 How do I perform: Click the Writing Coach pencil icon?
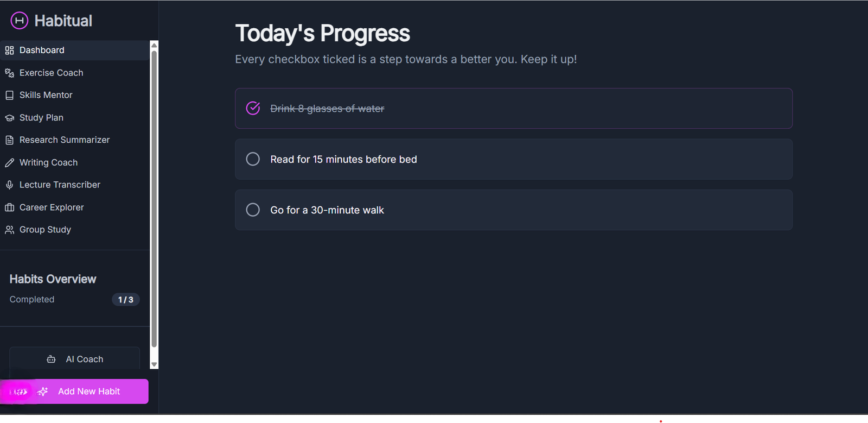coord(9,163)
